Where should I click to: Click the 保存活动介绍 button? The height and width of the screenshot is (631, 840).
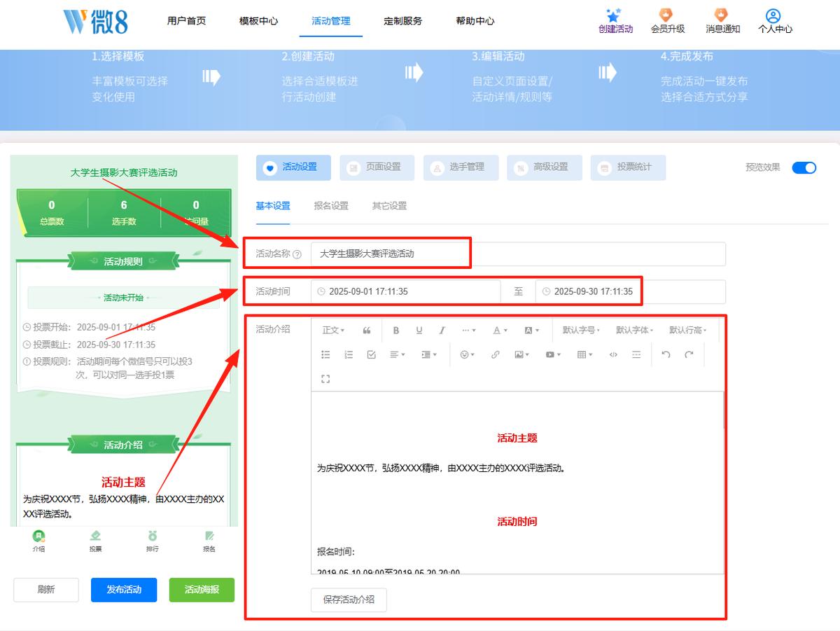[349, 599]
